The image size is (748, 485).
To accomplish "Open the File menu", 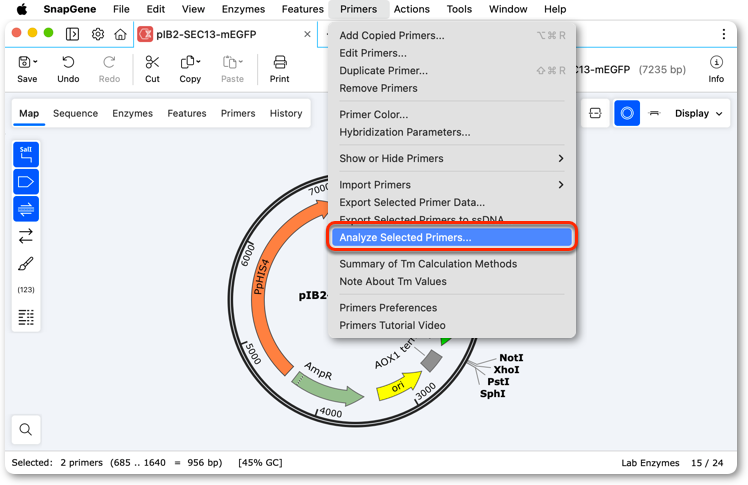I will 121,9.
